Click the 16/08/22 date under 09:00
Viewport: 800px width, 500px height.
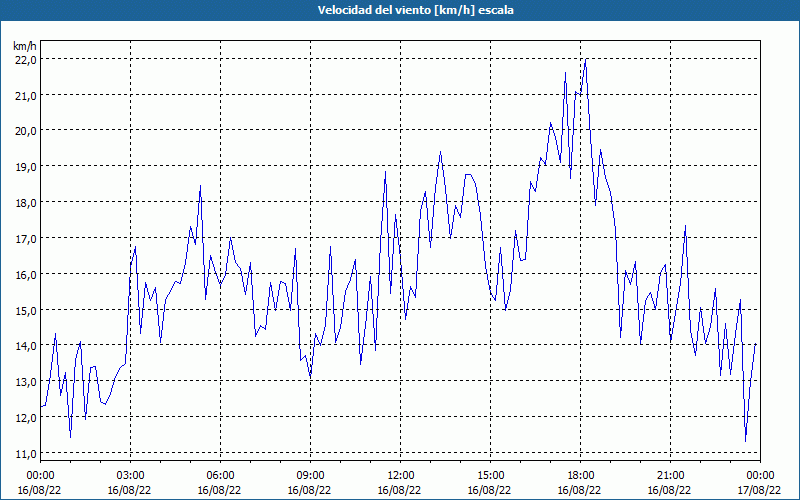(310, 490)
